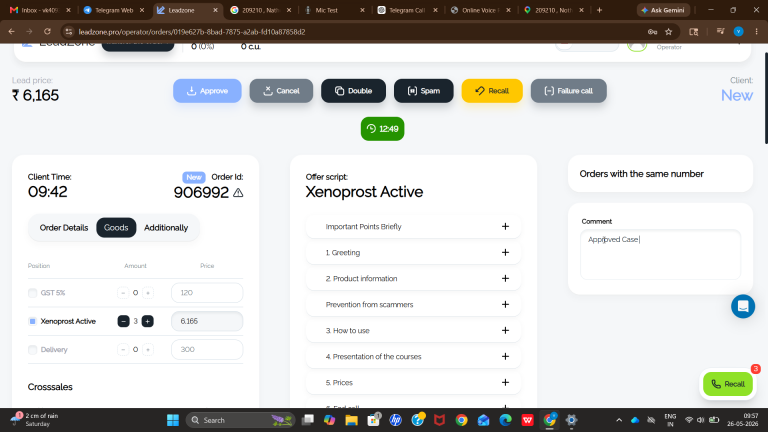
Task: Untick the Xenoprost Active checkbox
Action: 32,321
